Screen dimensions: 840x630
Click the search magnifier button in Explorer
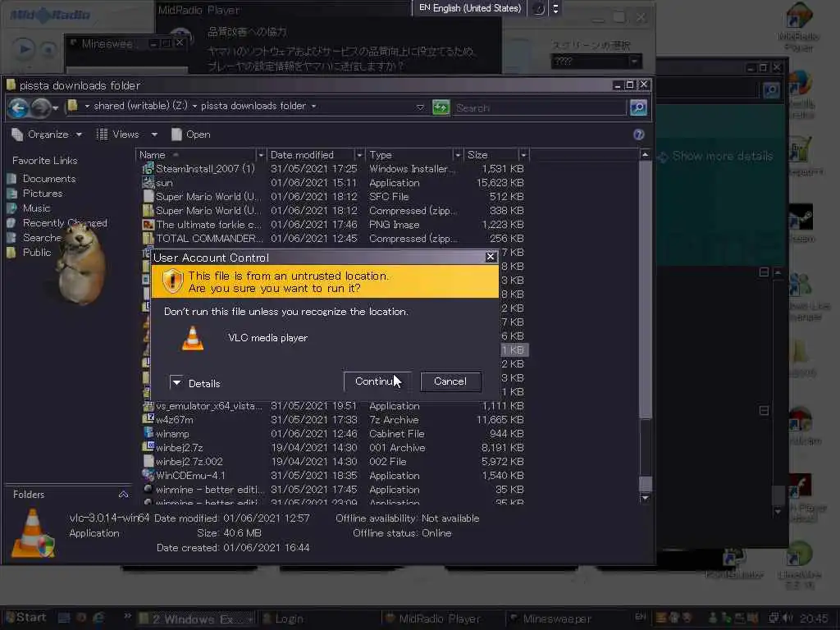point(638,107)
